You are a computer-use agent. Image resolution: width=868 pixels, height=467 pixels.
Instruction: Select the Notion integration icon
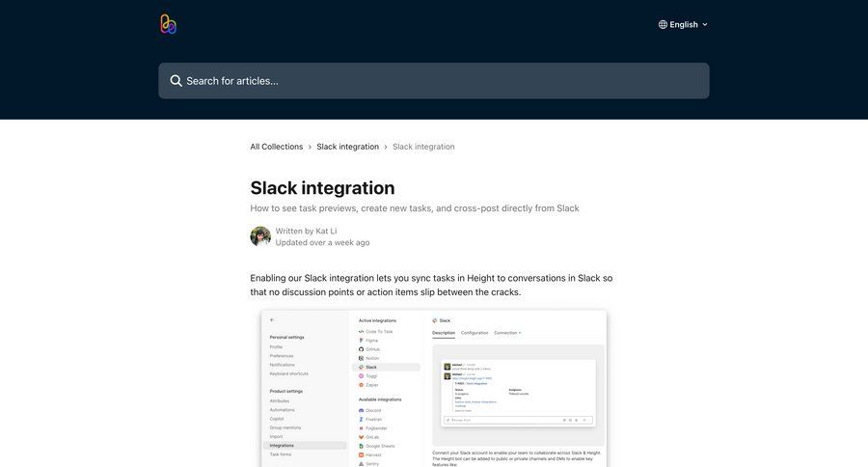tap(362, 358)
